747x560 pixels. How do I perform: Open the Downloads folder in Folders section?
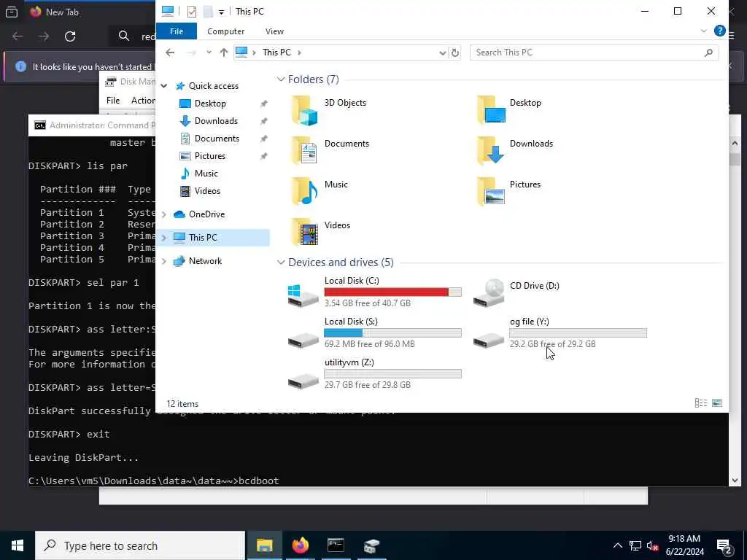click(x=514, y=151)
